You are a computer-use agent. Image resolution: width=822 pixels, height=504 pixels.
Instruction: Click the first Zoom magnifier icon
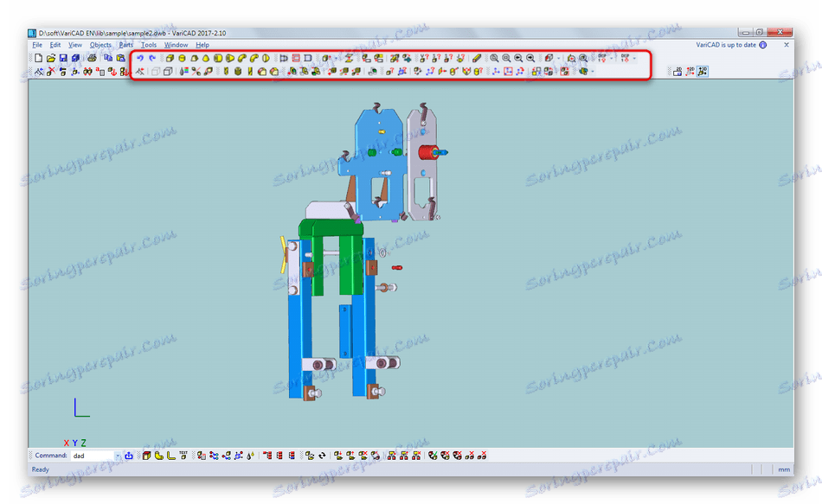tap(494, 58)
